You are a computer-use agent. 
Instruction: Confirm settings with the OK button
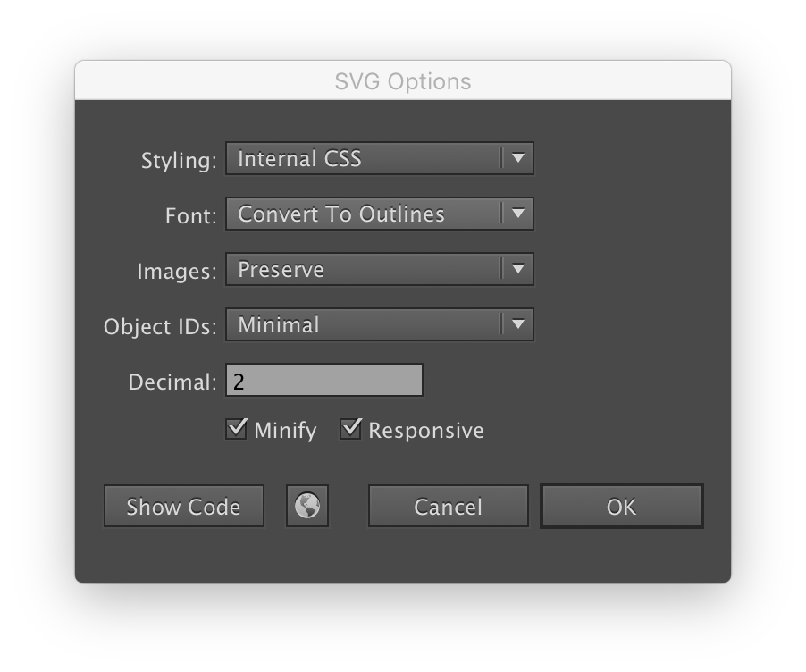pyautogui.click(x=621, y=506)
